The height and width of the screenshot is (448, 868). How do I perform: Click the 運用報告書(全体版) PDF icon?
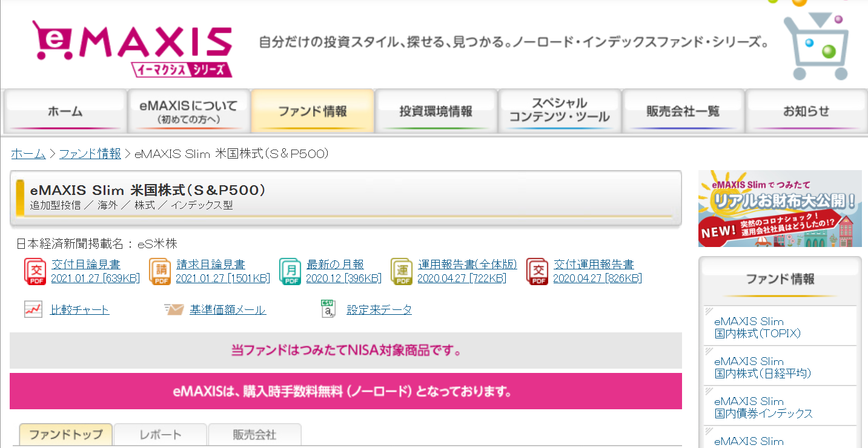(x=402, y=271)
